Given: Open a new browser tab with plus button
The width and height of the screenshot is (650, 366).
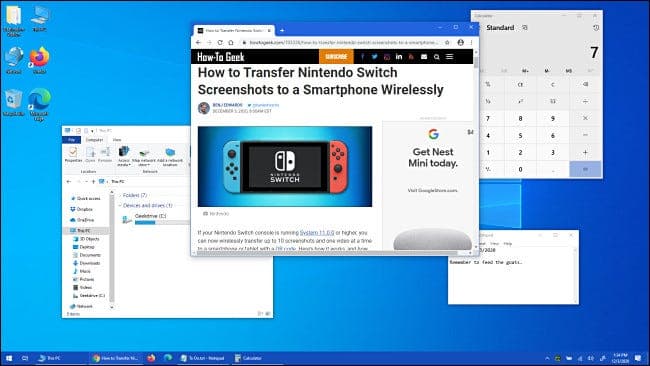Looking at the screenshot, I should click(x=282, y=30).
